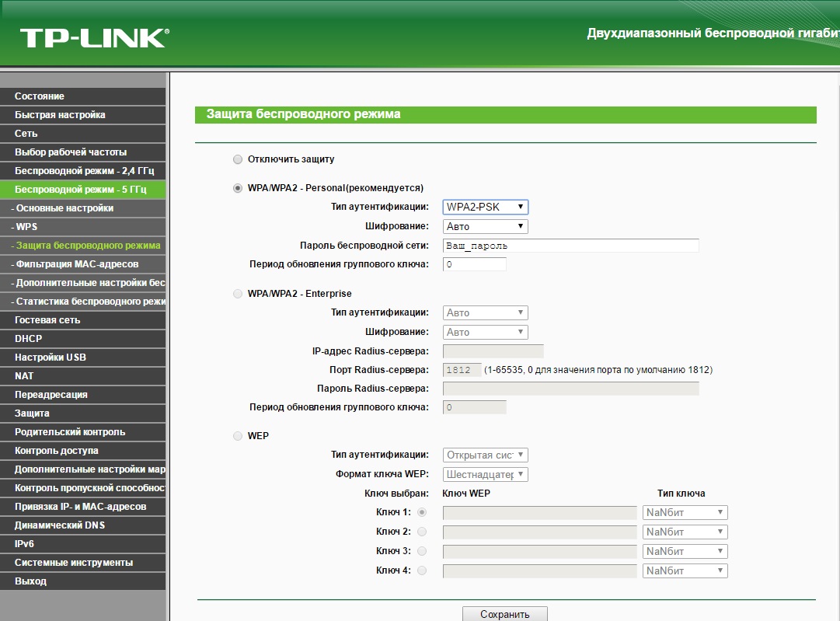Open 'Состояние' menu item
The width and height of the screenshot is (840, 621).
pos(40,96)
